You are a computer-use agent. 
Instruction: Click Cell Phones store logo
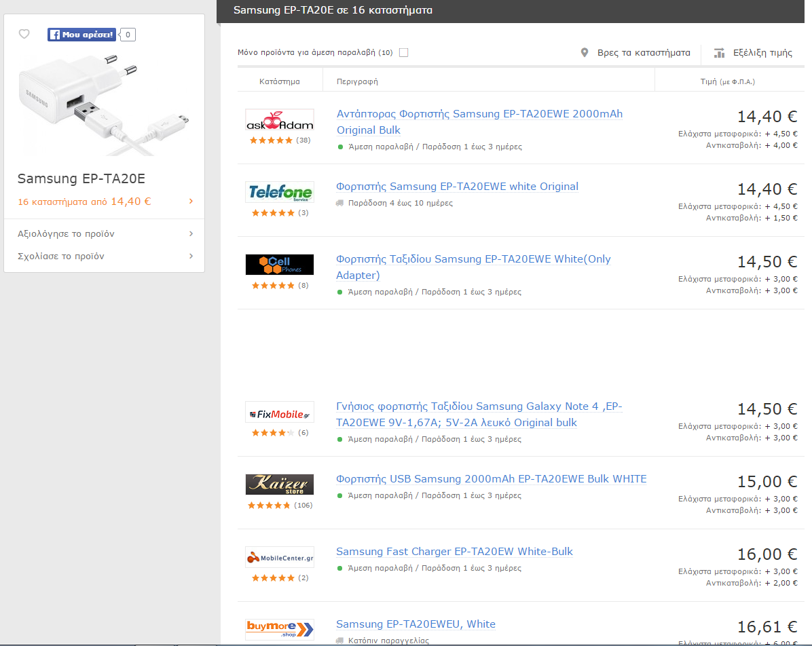tap(280, 265)
